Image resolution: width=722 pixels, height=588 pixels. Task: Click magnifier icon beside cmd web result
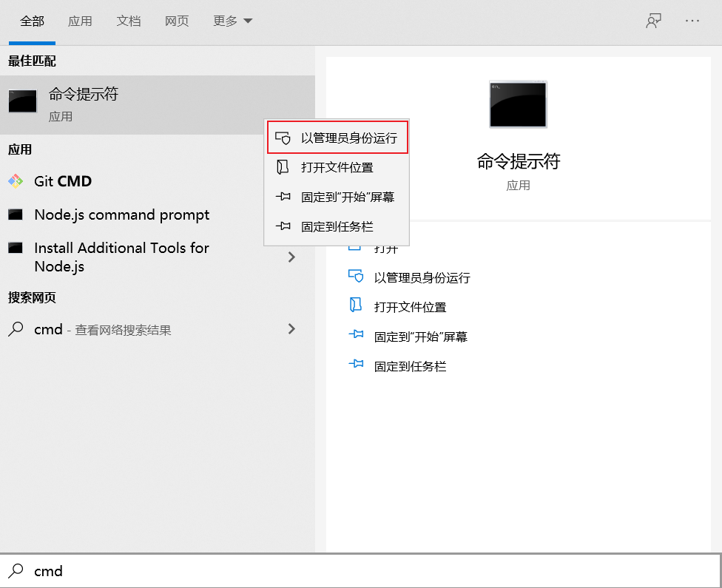click(16, 329)
